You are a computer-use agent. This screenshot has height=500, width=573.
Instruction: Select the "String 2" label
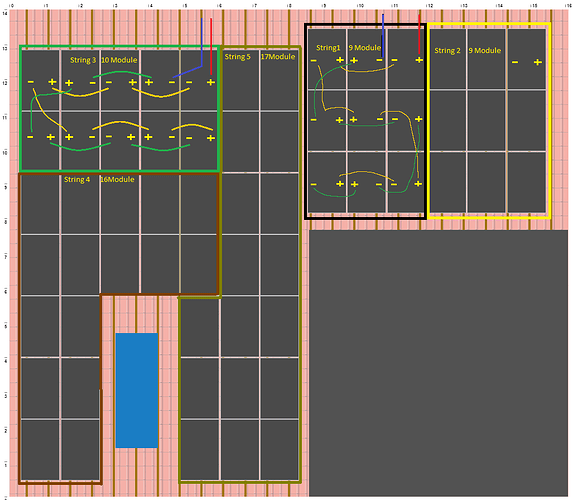point(447,51)
